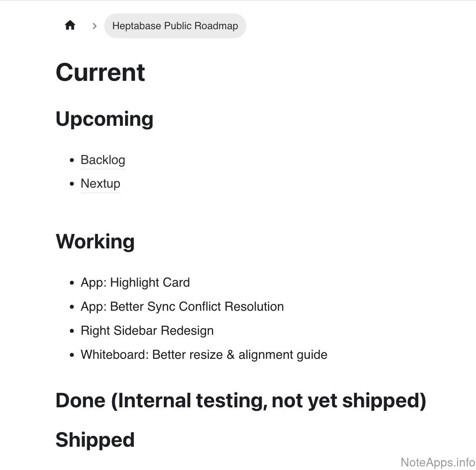Click the bullet beside App: Highlight Card
This screenshot has width=476, height=470.
[71, 283]
